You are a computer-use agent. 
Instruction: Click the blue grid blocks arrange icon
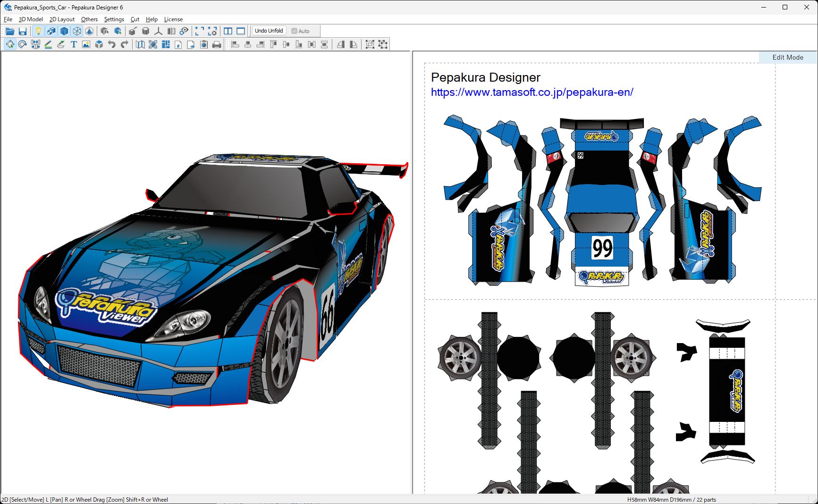pyautogui.click(x=166, y=44)
